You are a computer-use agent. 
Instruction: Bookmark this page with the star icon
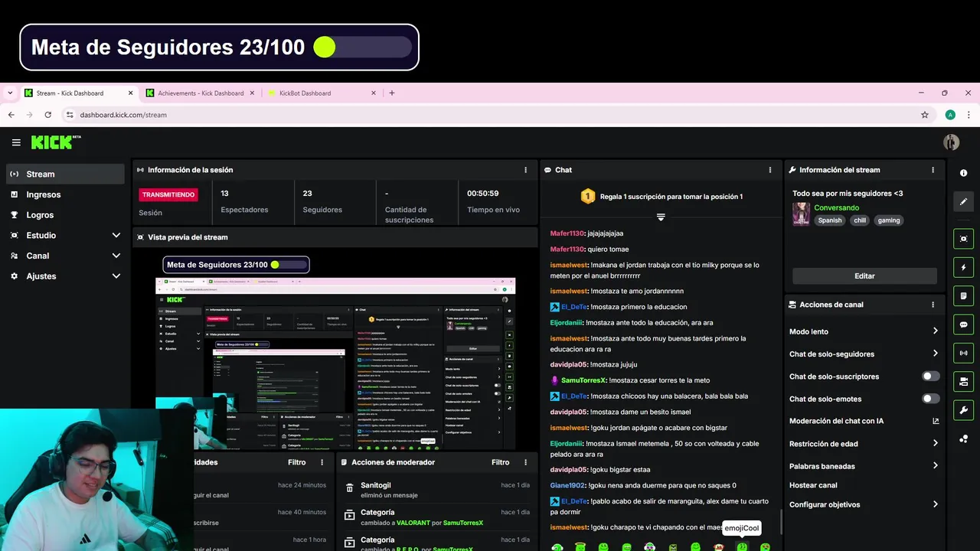coord(925,115)
